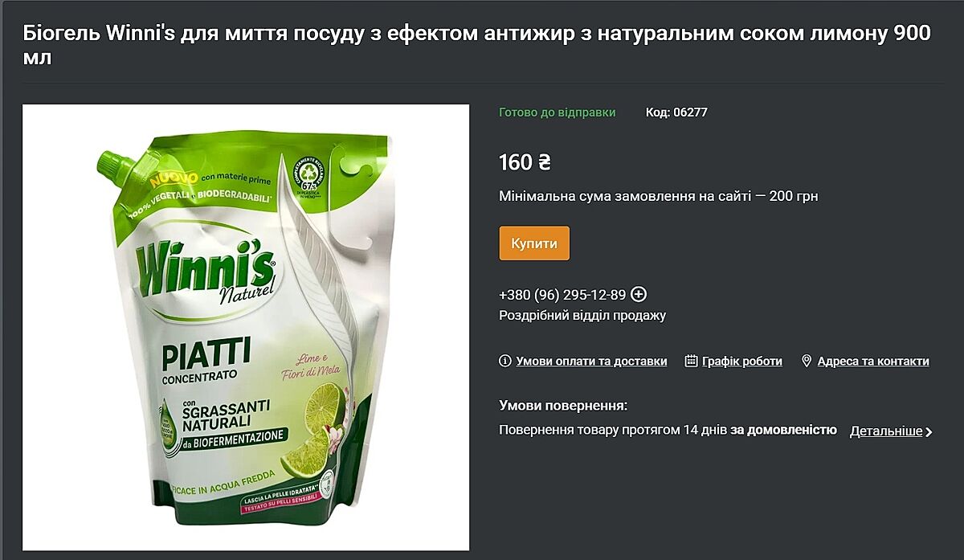
Task: Click the calendar icon for work schedule
Action: click(x=691, y=362)
